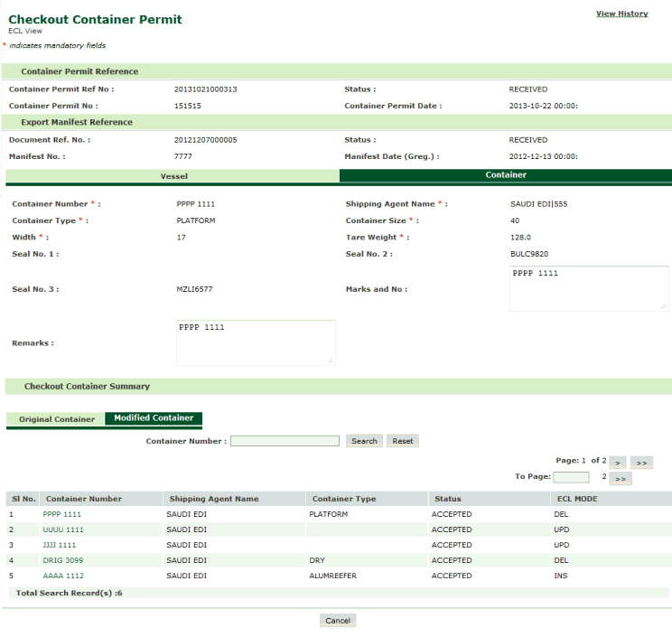Click the Container Number search field

[x=285, y=441]
